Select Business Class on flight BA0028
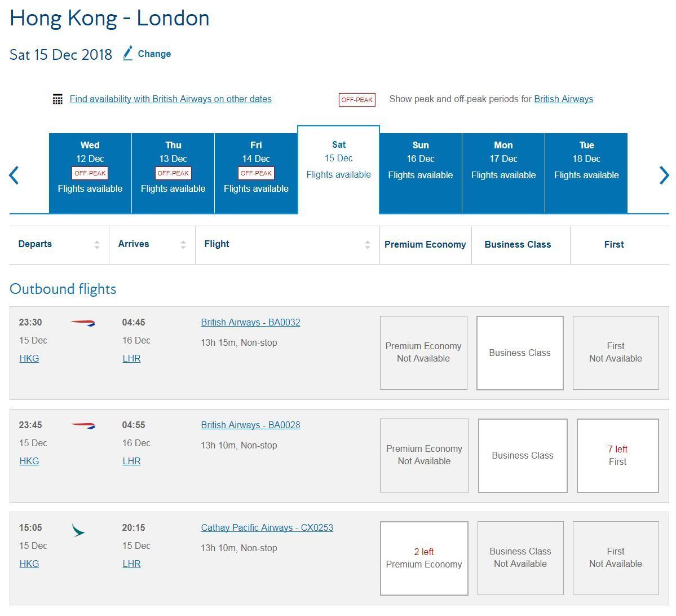676x616 pixels. tap(523, 456)
